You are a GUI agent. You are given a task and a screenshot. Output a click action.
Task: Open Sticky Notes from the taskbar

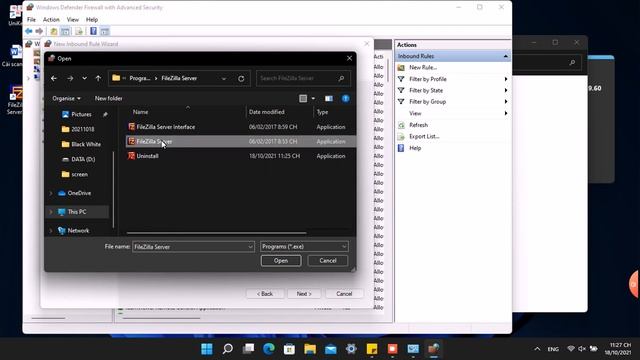(372, 349)
